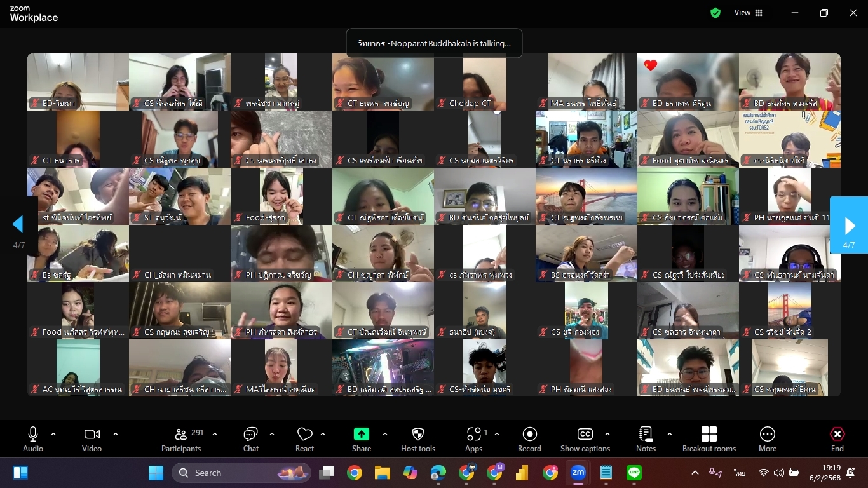Open the View layout menu
868x488 pixels.
point(749,13)
